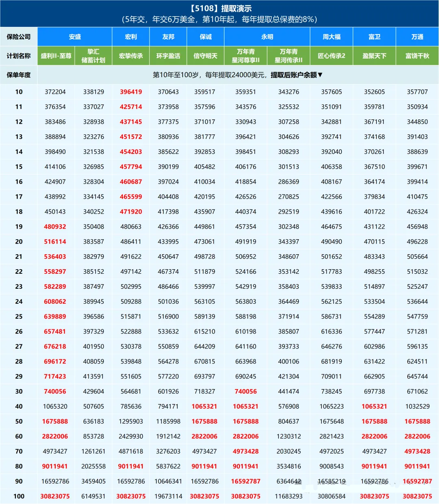Click the 环宇盈活 plan name

point(168,56)
